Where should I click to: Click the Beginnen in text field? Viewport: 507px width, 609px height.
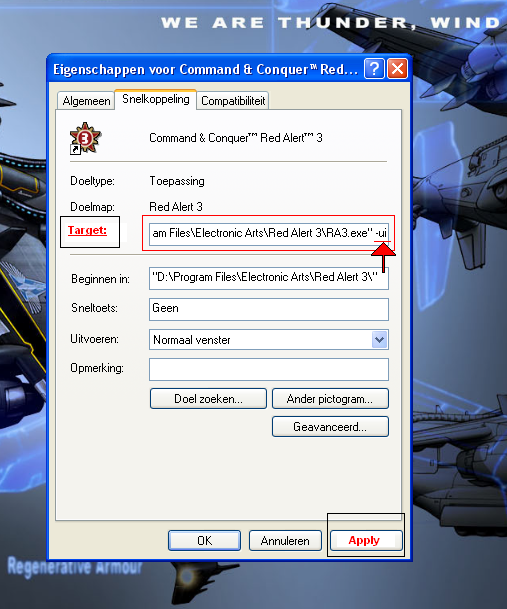click(x=269, y=278)
